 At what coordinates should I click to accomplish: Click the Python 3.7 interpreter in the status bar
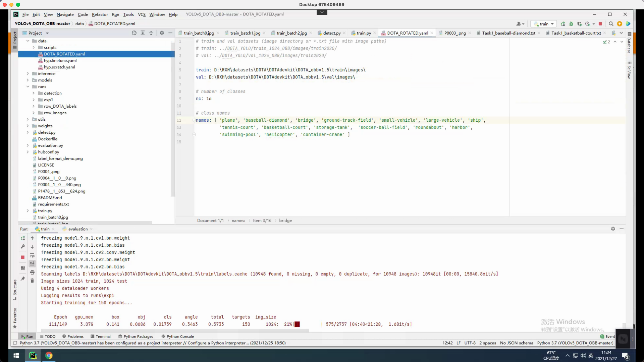[575, 343]
